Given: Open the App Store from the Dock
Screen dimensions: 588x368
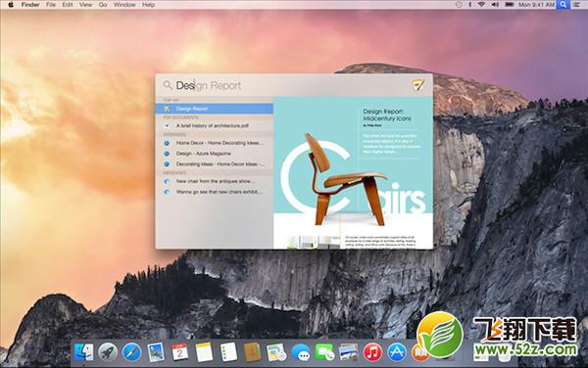Looking at the screenshot, I should click(x=397, y=352).
